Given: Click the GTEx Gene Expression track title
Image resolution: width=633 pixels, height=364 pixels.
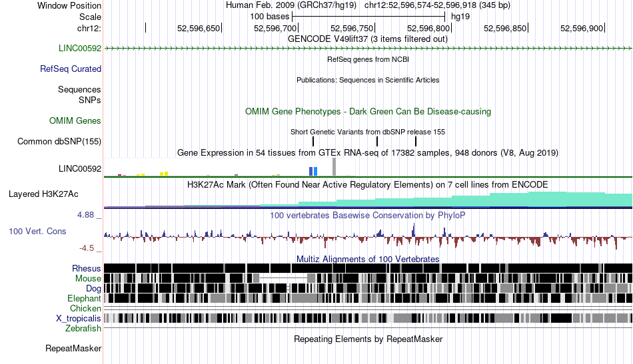Looking at the screenshot, I should pos(368,153).
